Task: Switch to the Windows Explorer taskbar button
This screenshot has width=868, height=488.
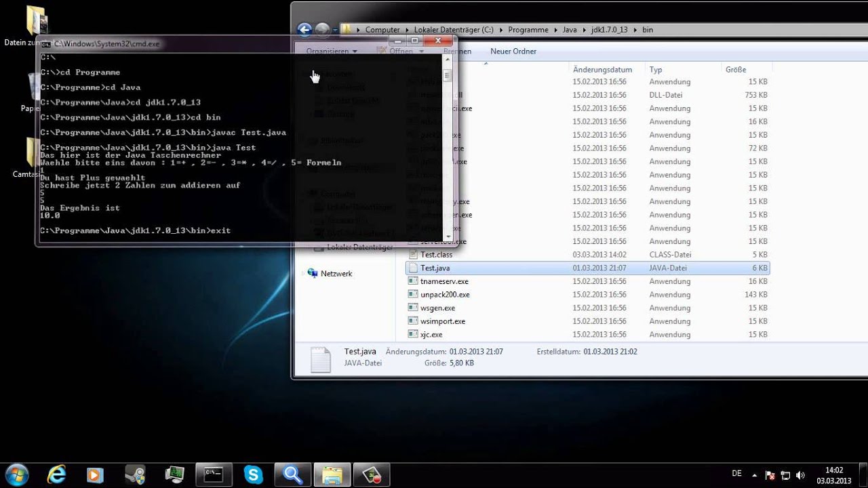Action: tap(332, 474)
